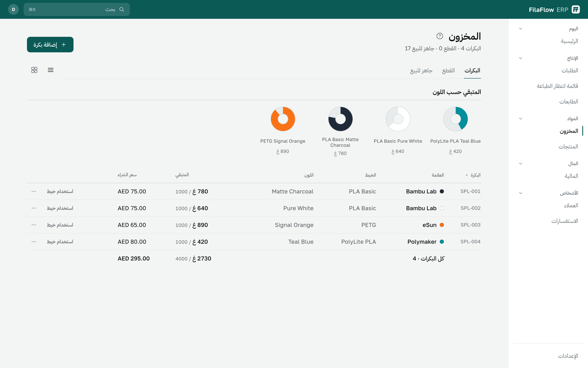Click استخدام خيط for SPL-001
The width and height of the screenshot is (588, 368).
[60, 191]
